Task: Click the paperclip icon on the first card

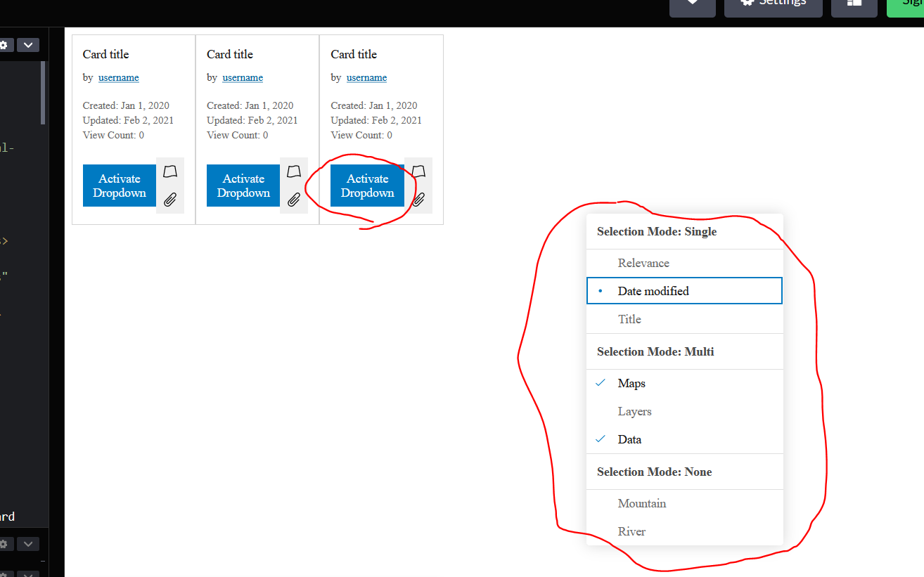Action: [169, 200]
